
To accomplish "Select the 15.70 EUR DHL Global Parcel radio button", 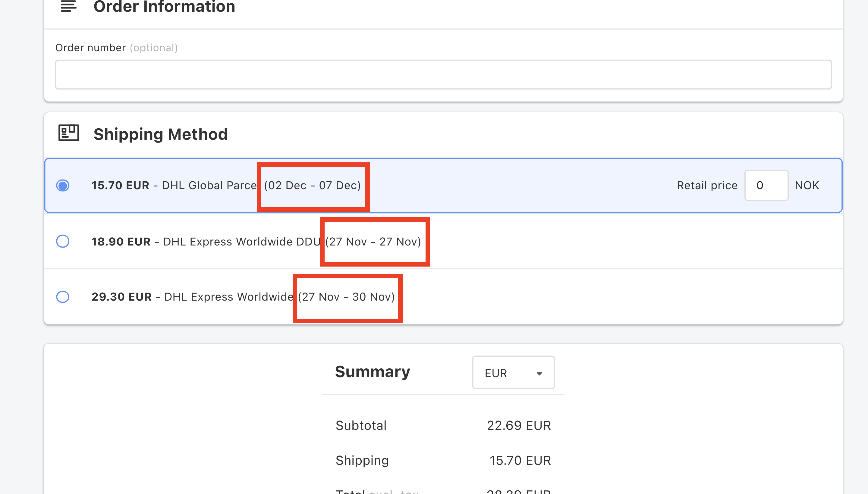I will tap(63, 186).
